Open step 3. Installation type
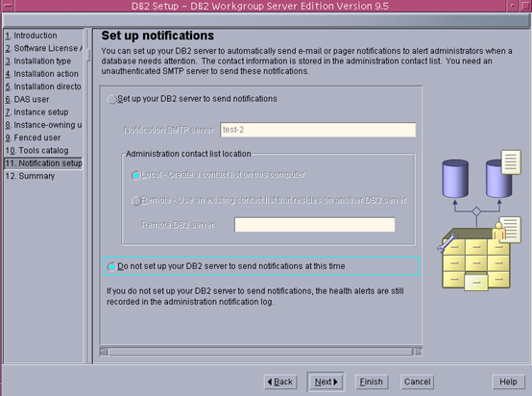532x396 pixels. [38, 62]
